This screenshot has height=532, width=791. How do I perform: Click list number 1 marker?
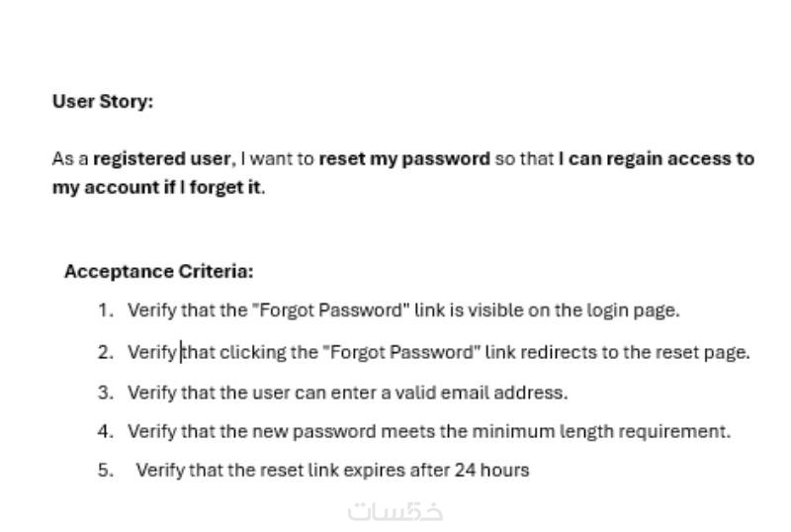(x=105, y=310)
